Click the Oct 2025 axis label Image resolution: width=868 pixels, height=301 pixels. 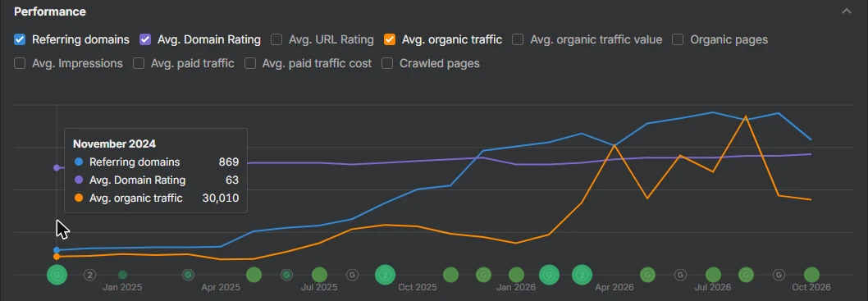pos(418,288)
